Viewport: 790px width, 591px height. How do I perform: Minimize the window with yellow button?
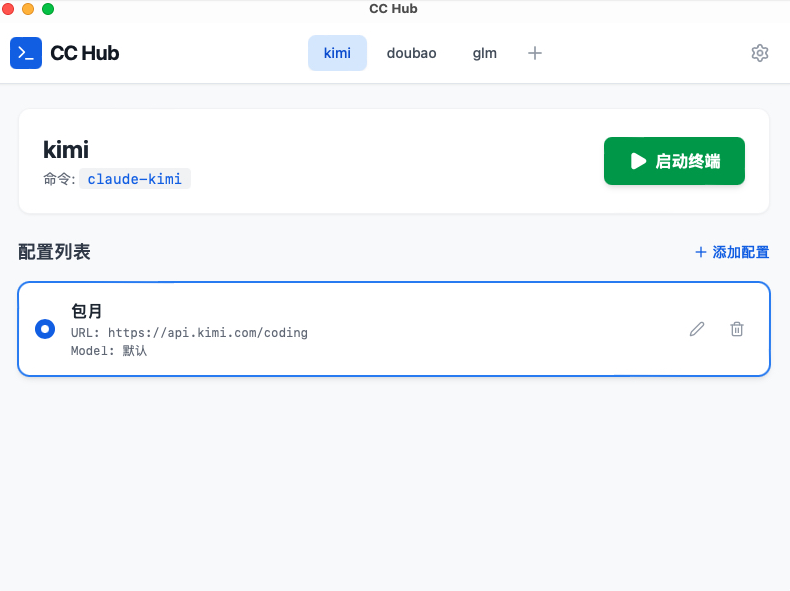tap(28, 9)
